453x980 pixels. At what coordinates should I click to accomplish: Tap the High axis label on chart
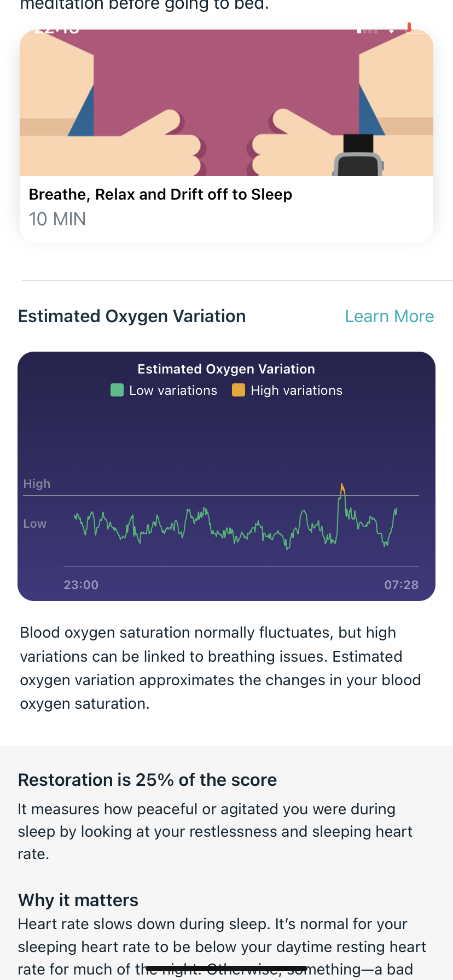[x=37, y=484]
